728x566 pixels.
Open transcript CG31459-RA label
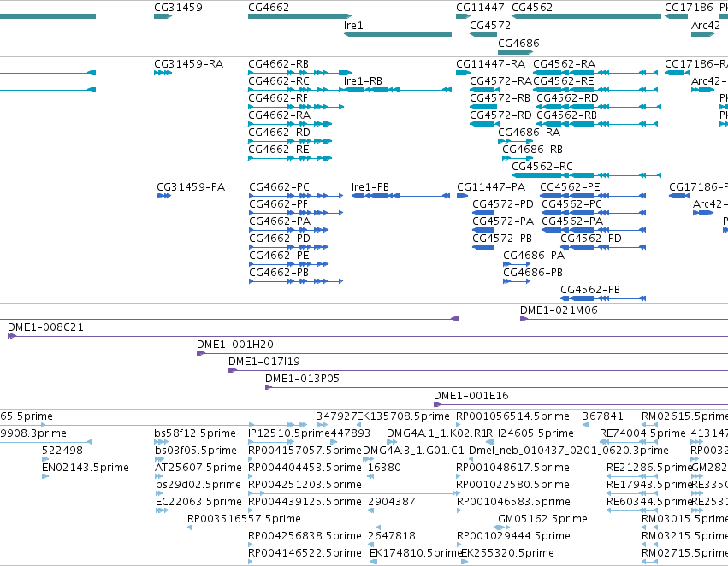tap(188, 64)
